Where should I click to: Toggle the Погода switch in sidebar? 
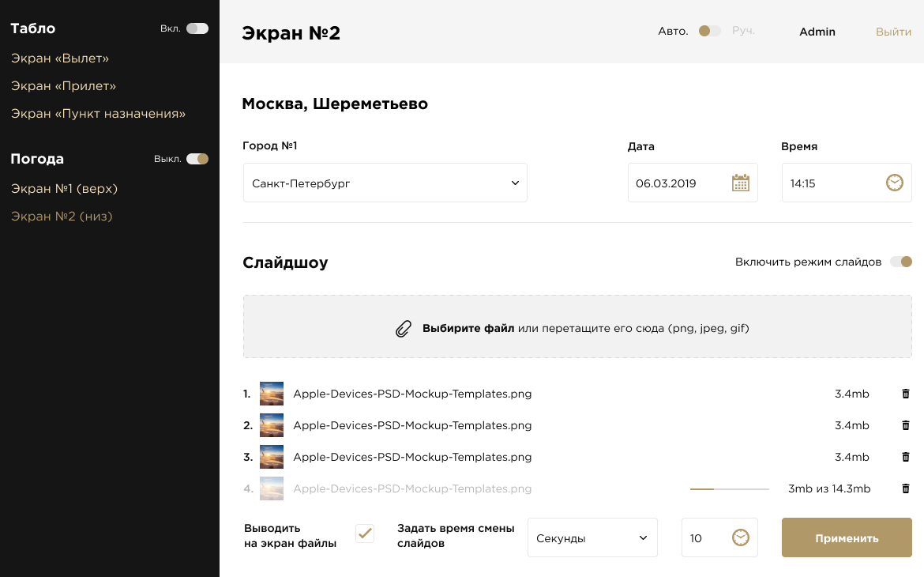coord(197,159)
